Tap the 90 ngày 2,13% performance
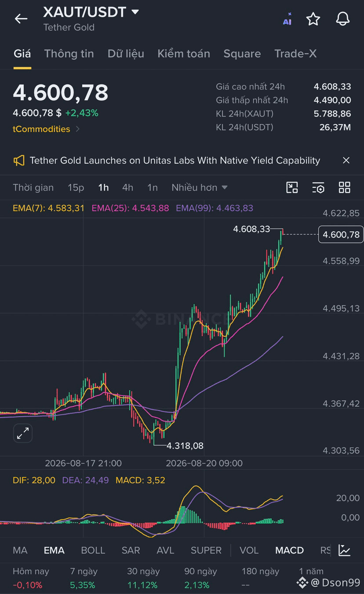This screenshot has height=594, width=364. [x=200, y=578]
